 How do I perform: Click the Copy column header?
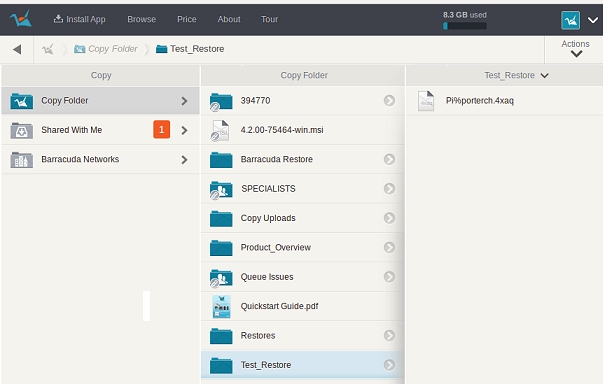tap(101, 75)
